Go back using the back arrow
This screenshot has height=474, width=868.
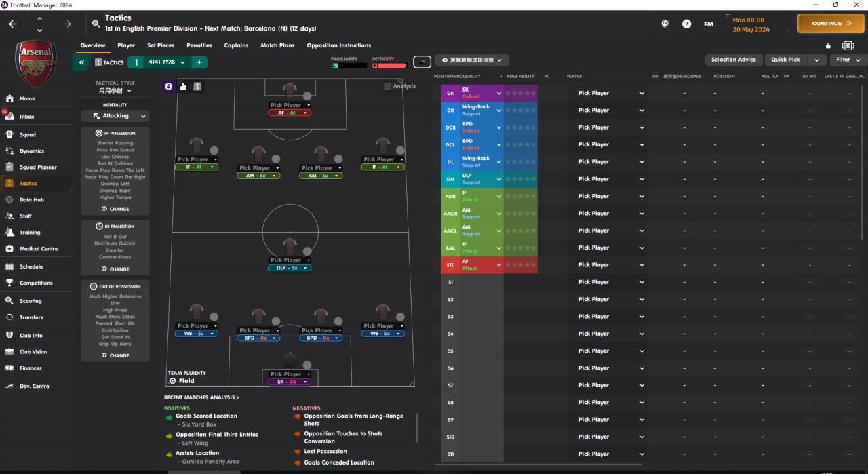click(13, 24)
